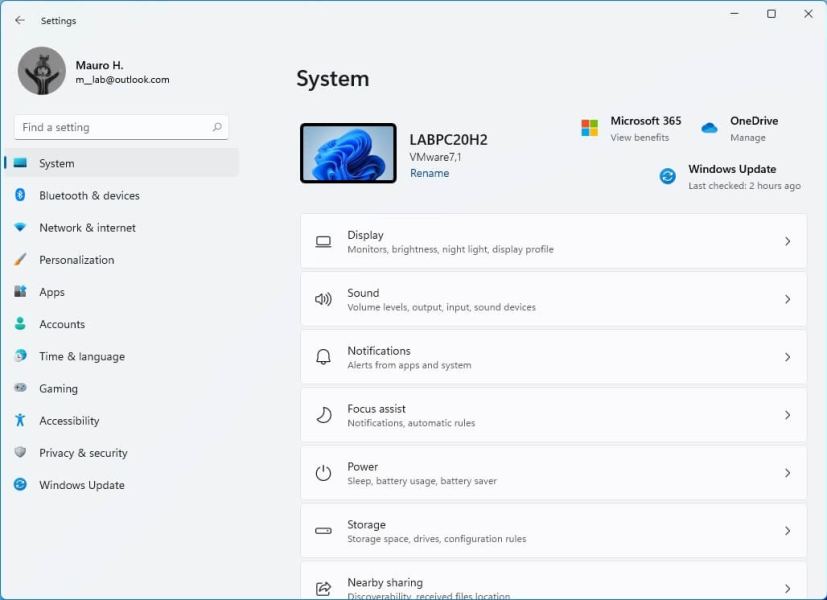
Task: Select the Focus assist moon icon
Action: pos(321,414)
